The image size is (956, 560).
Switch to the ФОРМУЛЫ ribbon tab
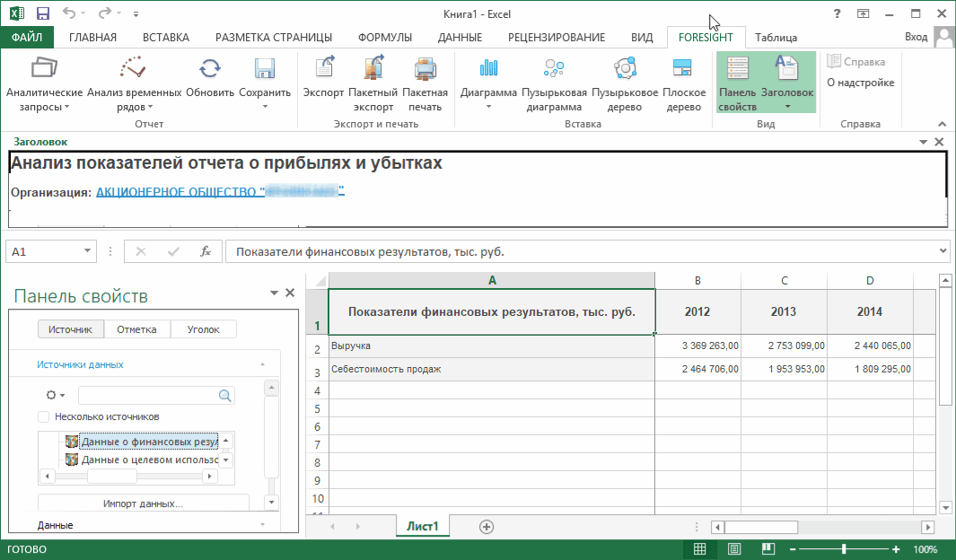coord(384,38)
